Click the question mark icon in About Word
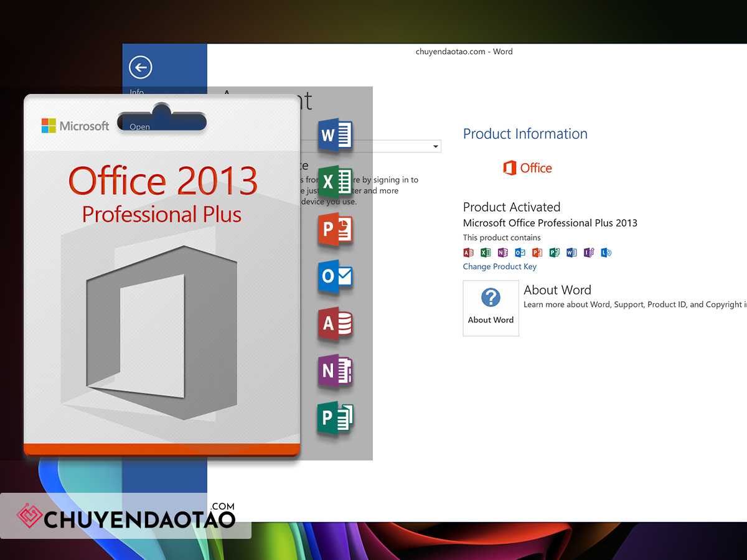The image size is (747, 560). 491,297
